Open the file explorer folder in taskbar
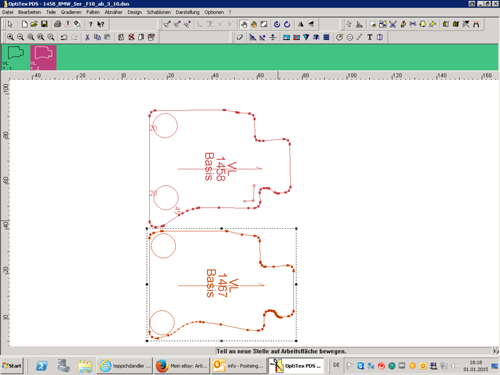Screen dimensions: 500x375 [85, 366]
